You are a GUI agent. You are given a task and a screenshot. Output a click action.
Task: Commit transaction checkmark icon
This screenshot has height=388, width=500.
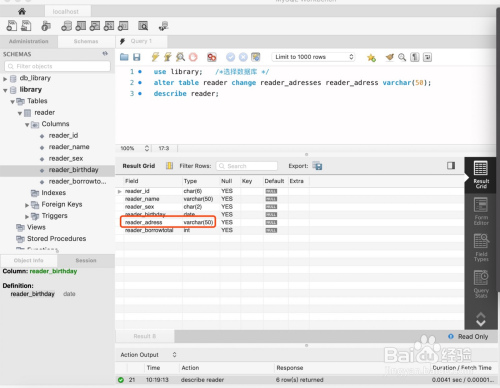[x=230, y=57]
